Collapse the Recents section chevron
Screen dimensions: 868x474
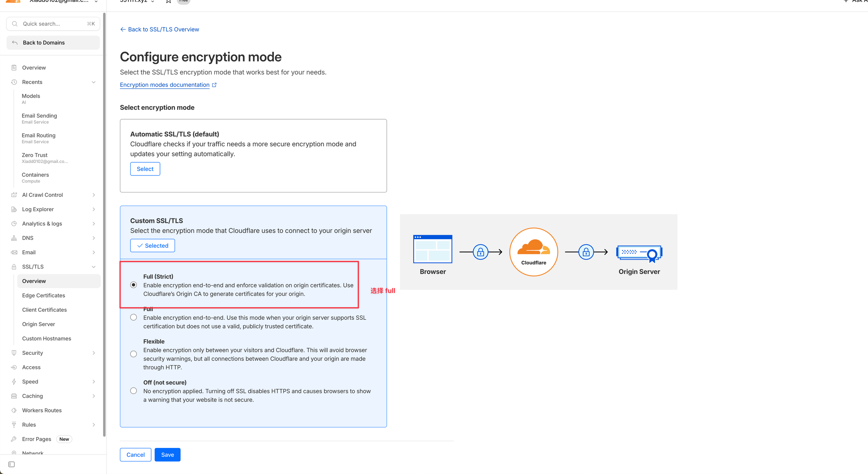[x=94, y=82]
